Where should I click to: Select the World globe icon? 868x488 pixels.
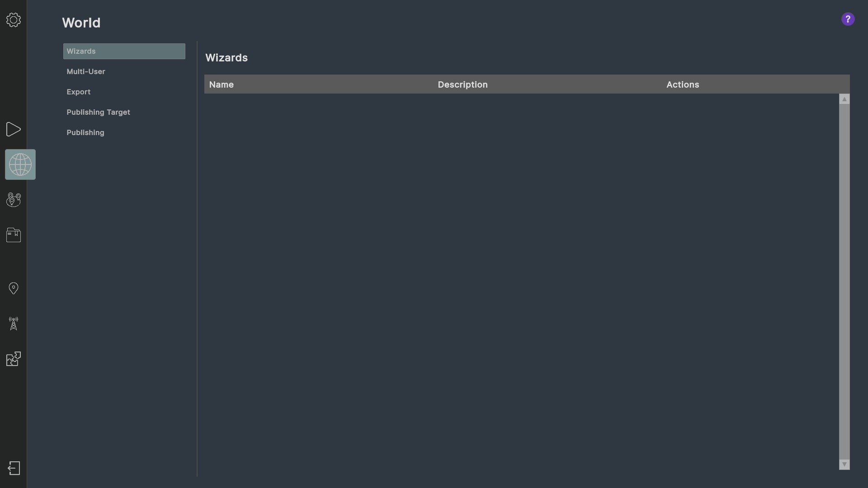pos(20,164)
